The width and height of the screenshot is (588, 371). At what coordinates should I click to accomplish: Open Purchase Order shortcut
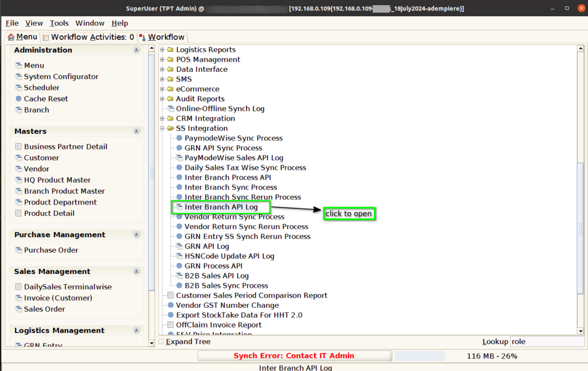(51, 250)
